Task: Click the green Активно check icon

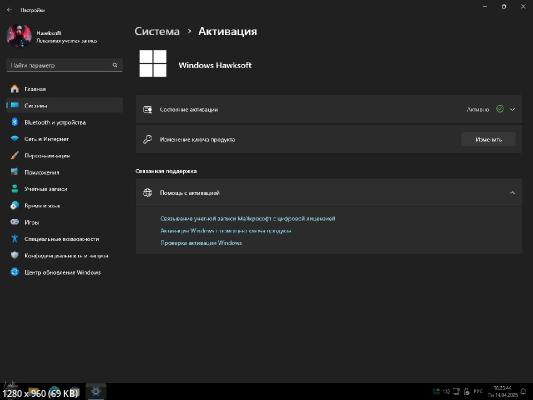Action: 500,109
